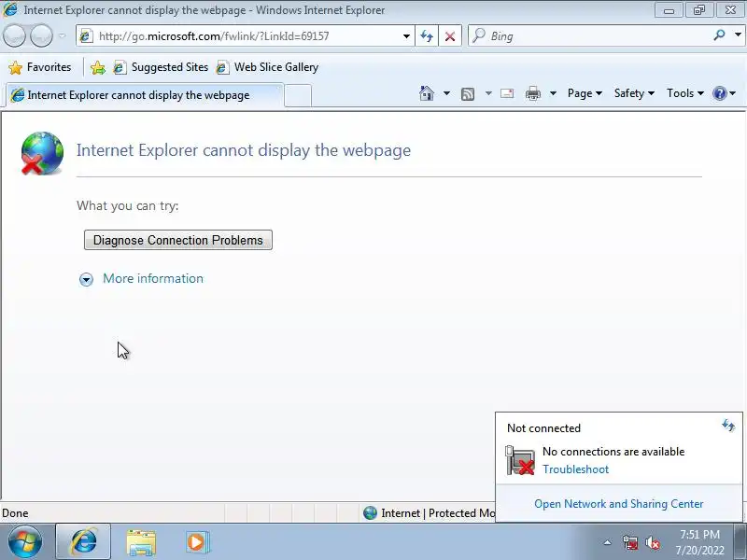Screen dimensions: 747x560
Task: Click the Forward navigation button
Action: (x=41, y=35)
